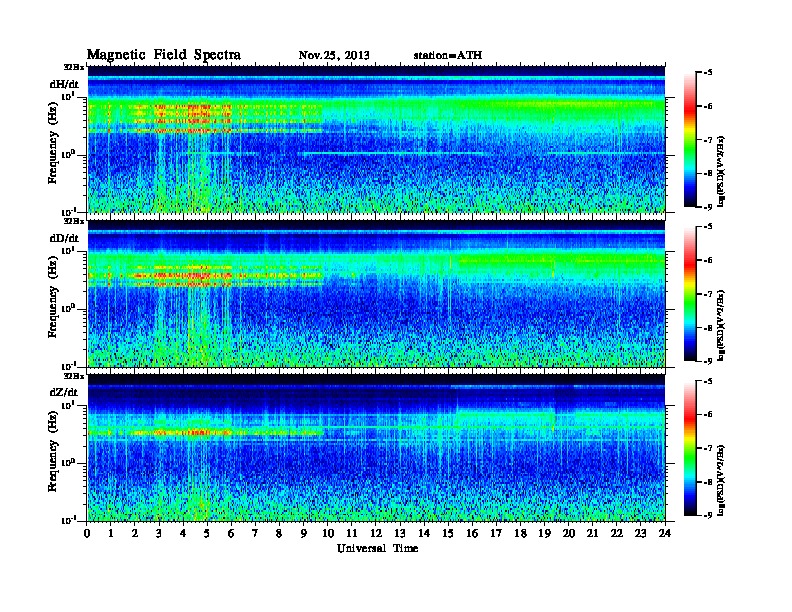Screen dimensions: 792x612
Task: Click log(PSD) units label beside dZ/dt colorbar
Action: pyautogui.click(x=721, y=480)
